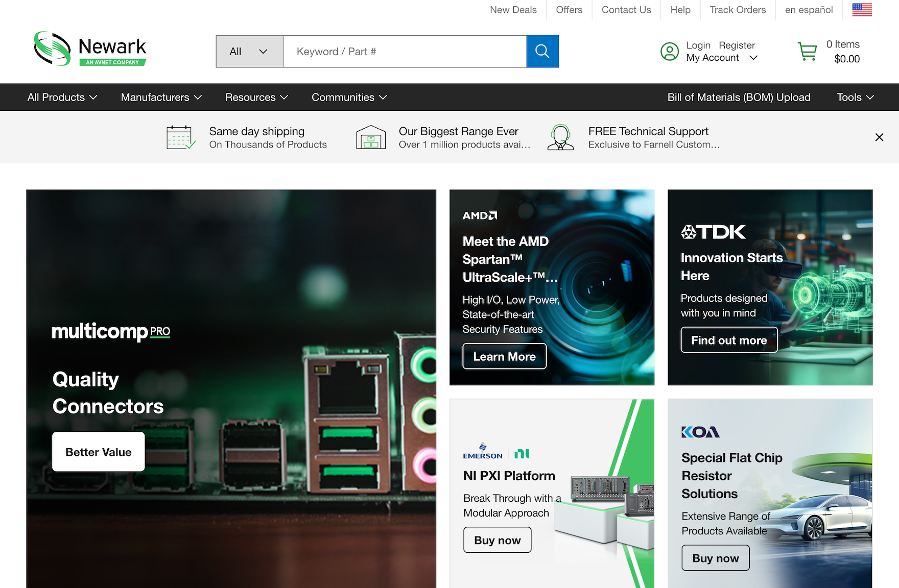Click the AMD logo on banner
This screenshot has width=899, height=588.
click(x=480, y=216)
